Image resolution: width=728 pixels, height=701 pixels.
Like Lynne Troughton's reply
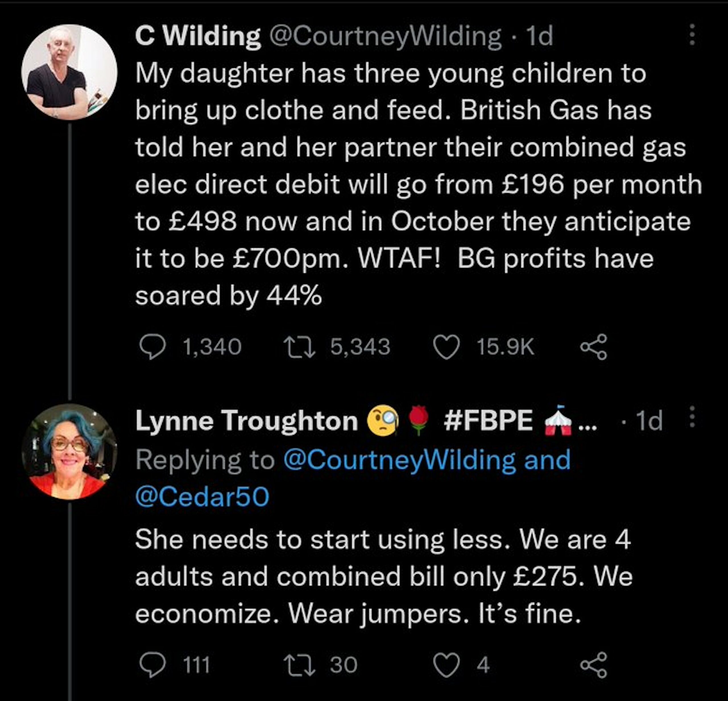pos(446,665)
